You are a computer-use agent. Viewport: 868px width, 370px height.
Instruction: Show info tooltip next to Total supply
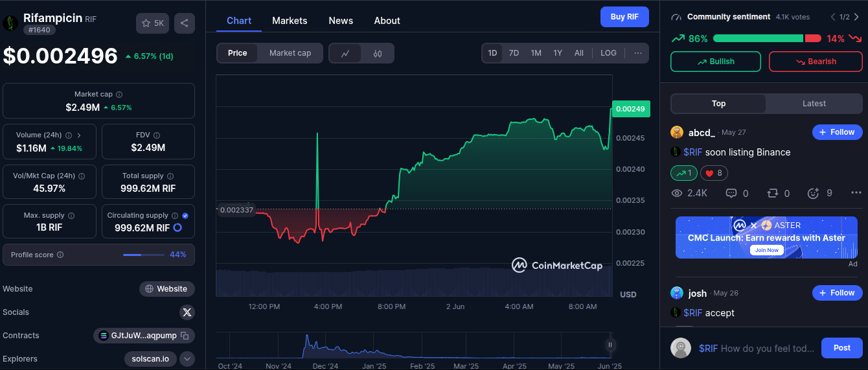(170, 176)
